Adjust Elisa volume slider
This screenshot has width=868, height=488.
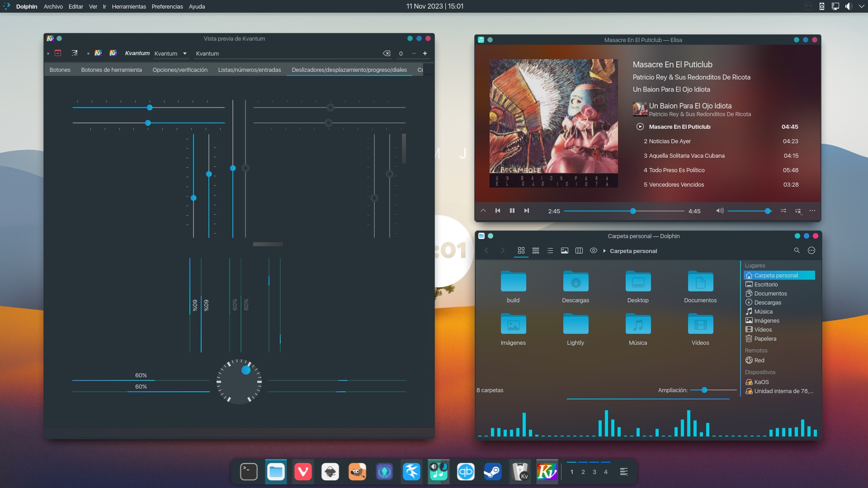coord(750,211)
